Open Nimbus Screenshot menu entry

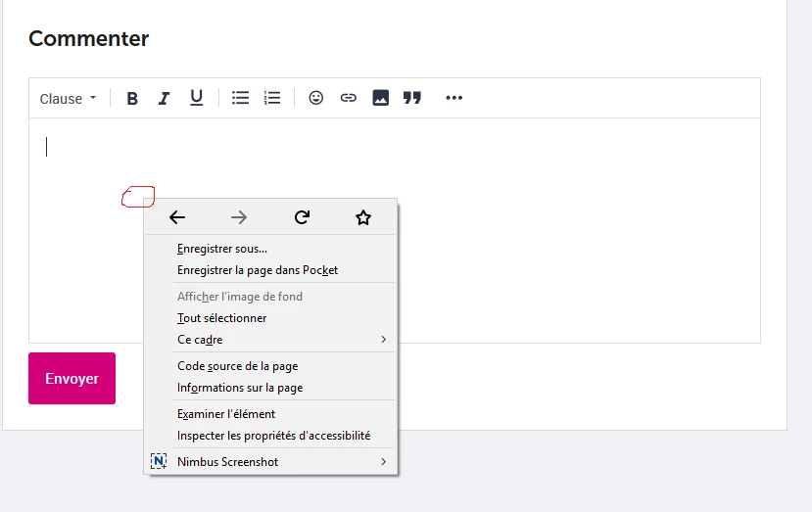coord(270,462)
